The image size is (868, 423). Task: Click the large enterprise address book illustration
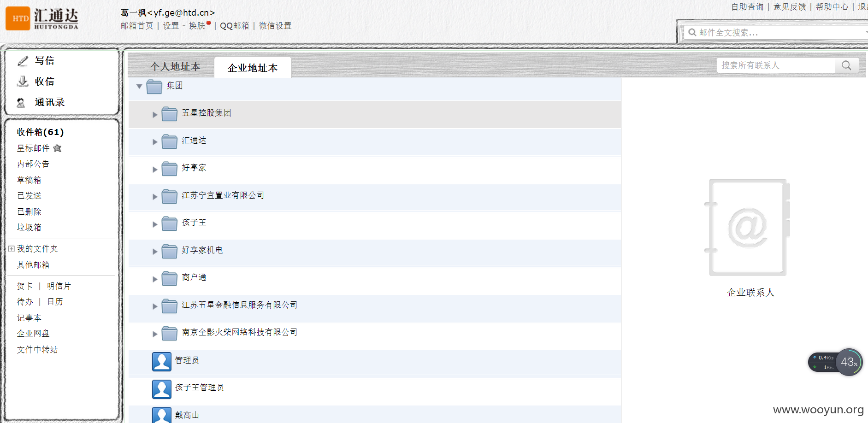748,227
